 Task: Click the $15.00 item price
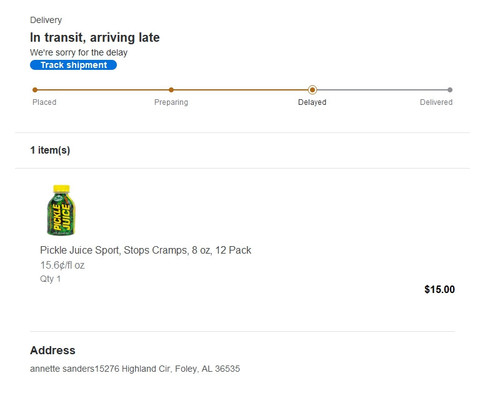coord(440,289)
